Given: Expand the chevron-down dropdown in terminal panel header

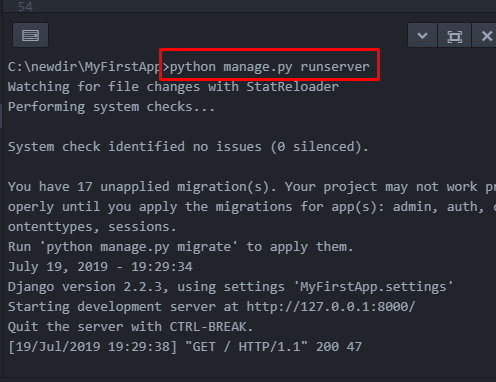Looking at the screenshot, I should [422, 35].
